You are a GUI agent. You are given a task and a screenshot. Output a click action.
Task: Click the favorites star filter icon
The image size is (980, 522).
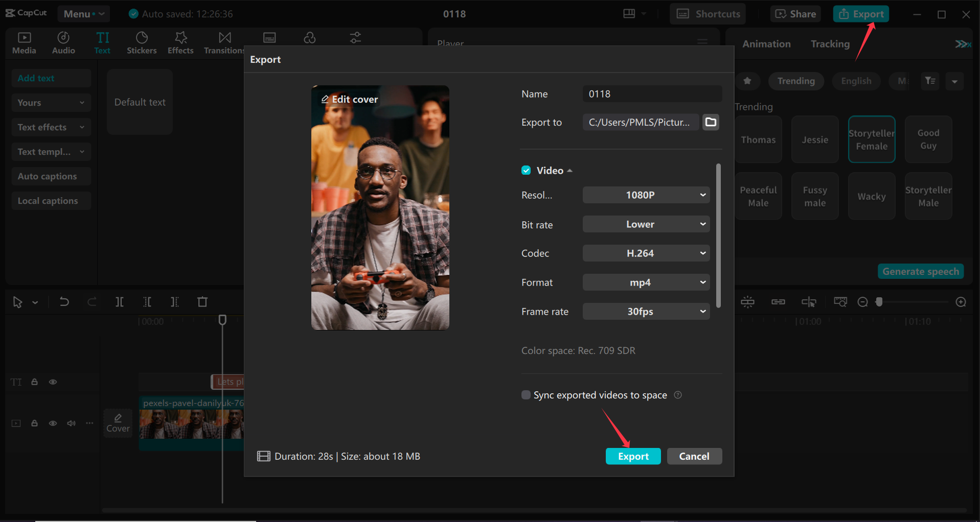pyautogui.click(x=747, y=81)
